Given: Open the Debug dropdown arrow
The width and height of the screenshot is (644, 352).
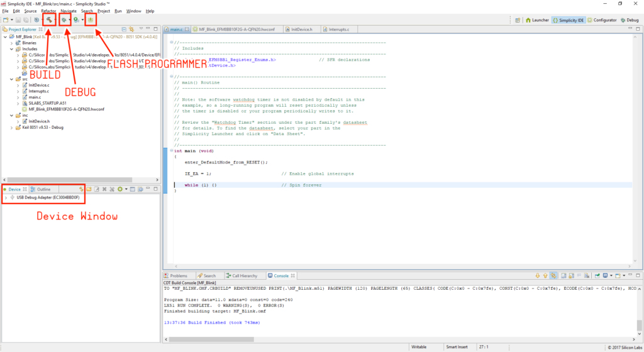Looking at the screenshot, I should coord(70,20).
